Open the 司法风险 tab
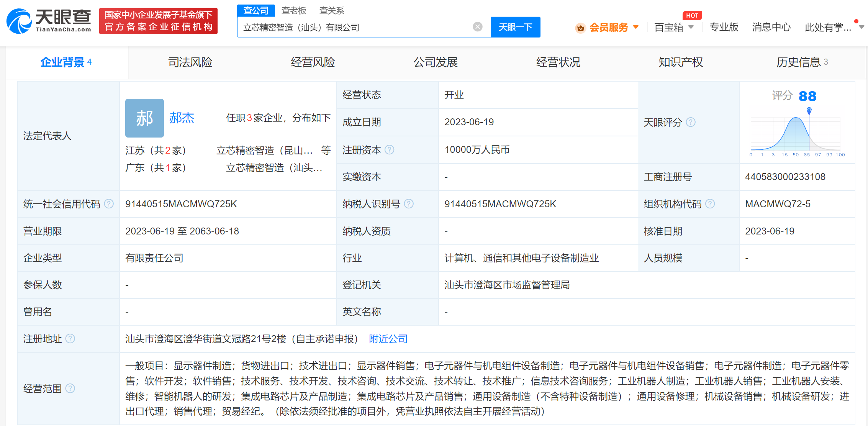The width and height of the screenshot is (868, 426). click(190, 62)
